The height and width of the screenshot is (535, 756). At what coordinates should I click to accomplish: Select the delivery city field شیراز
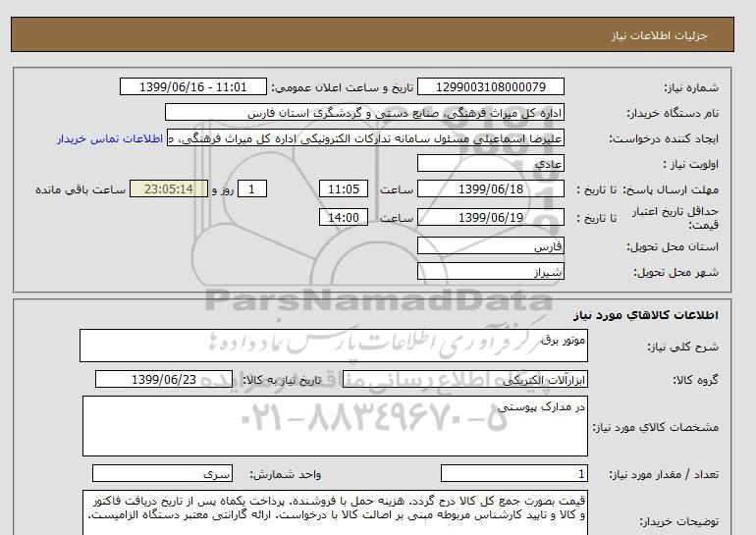pos(490,271)
